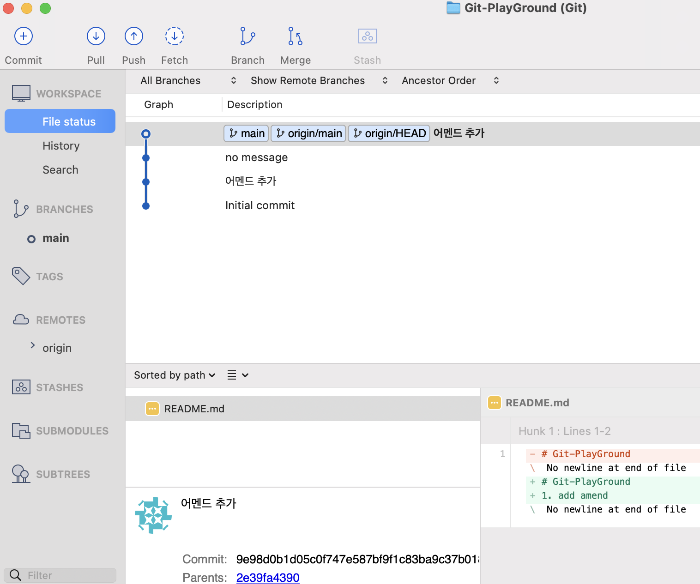Select the origin remote entry

pyautogui.click(x=57, y=348)
